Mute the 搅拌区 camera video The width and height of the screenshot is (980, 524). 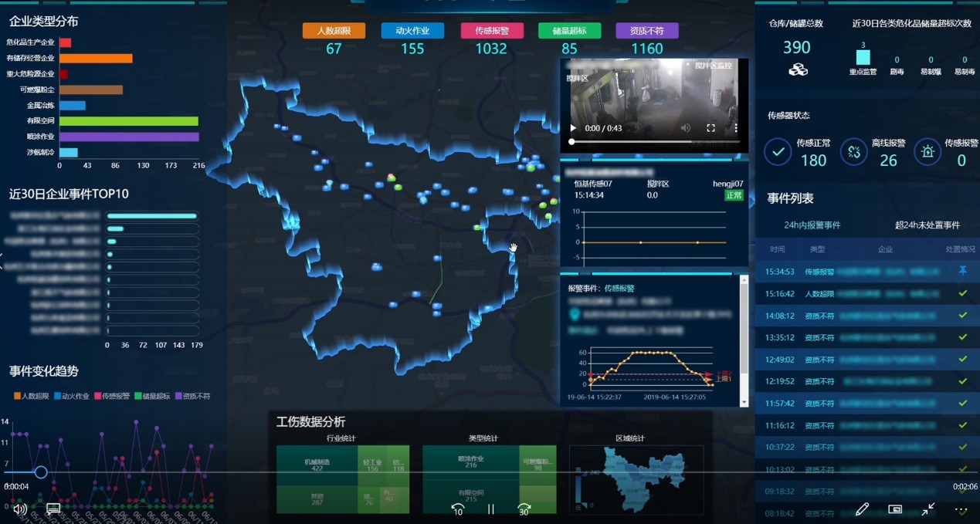686,128
